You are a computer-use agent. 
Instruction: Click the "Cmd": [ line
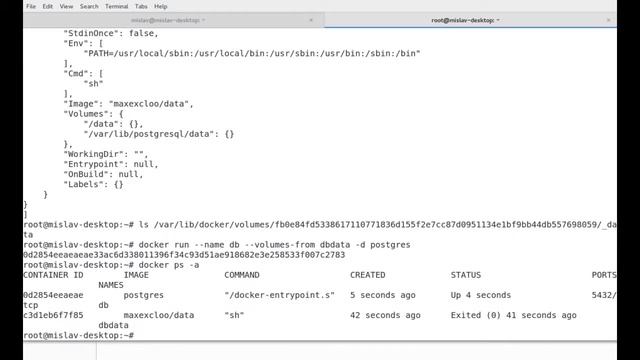pos(83,74)
